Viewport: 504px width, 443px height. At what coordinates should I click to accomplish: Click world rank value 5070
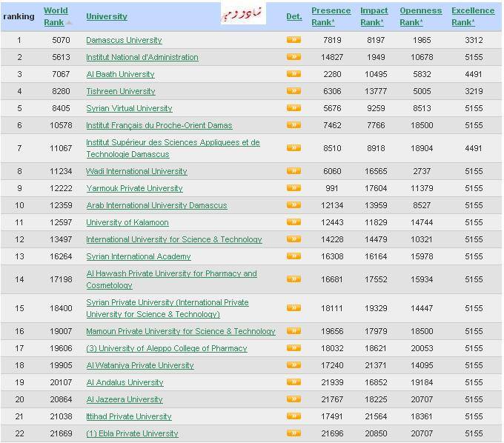(x=61, y=40)
